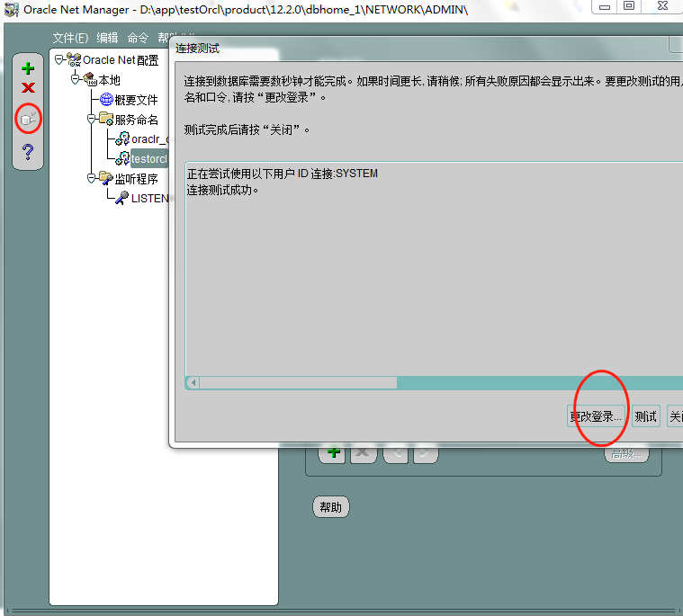Click the red X delete icon in left toolbar
Image resolution: width=683 pixels, height=616 pixels.
tap(28, 88)
